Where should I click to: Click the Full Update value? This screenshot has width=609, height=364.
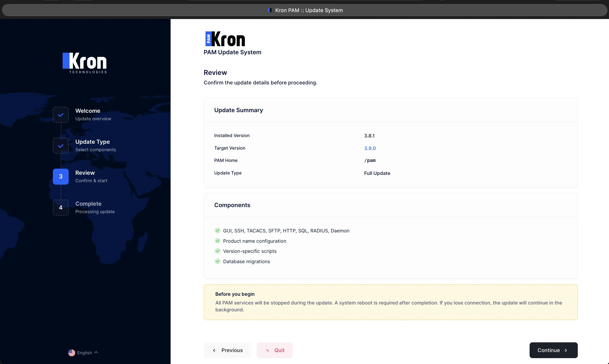pos(377,173)
